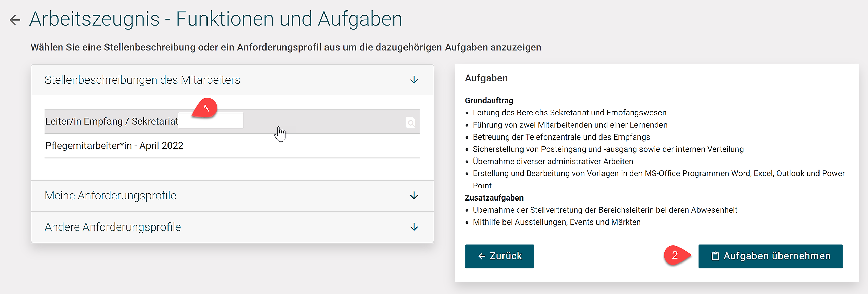This screenshot has width=868, height=294.
Task: Click the Betreuung der Telefonzentrale task line
Action: pyautogui.click(x=561, y=137)
